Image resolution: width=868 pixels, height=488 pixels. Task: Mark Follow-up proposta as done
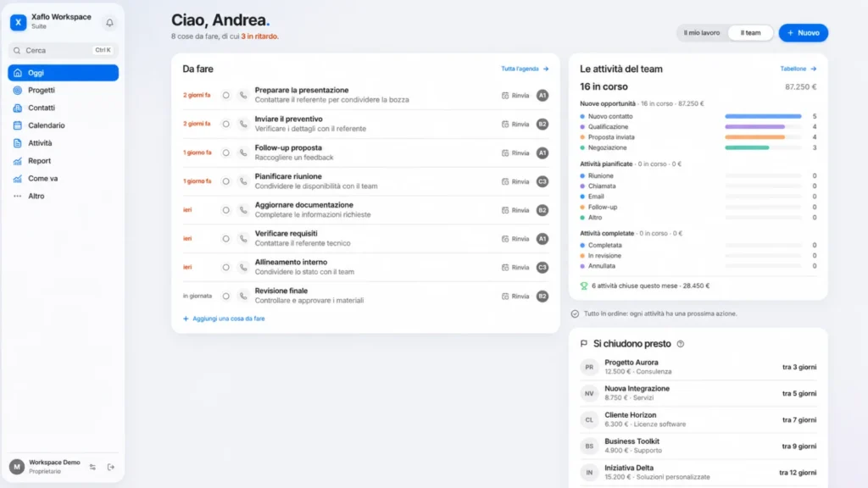(x=225, y=152)
